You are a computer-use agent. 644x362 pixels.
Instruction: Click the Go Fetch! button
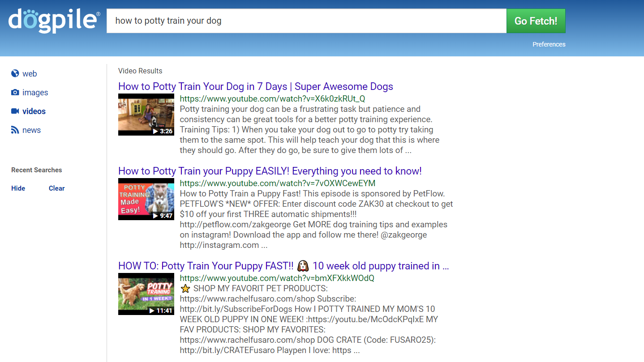[536, 21]
